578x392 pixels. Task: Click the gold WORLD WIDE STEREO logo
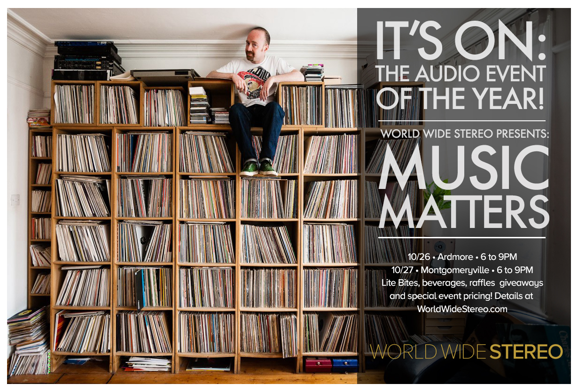[466, 352]
